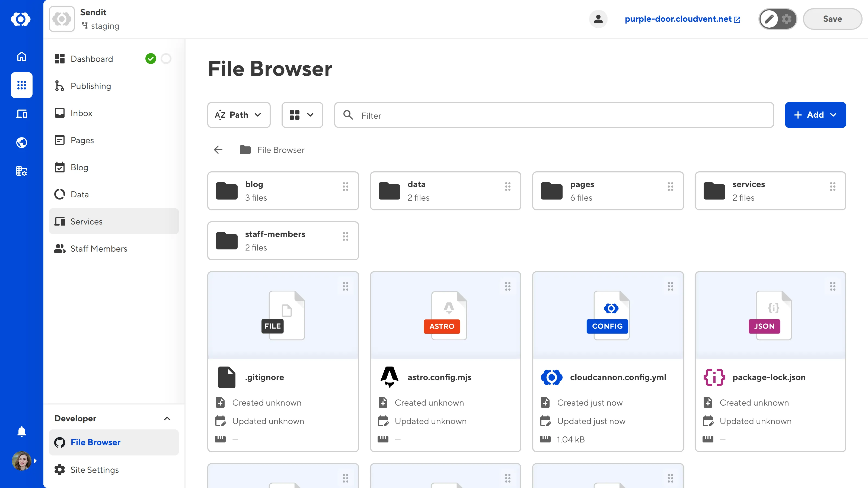This screenshot has width=868, height=488.
Task: Click the globe icon in the blue sidebar
Action: [x=21, y=142]
